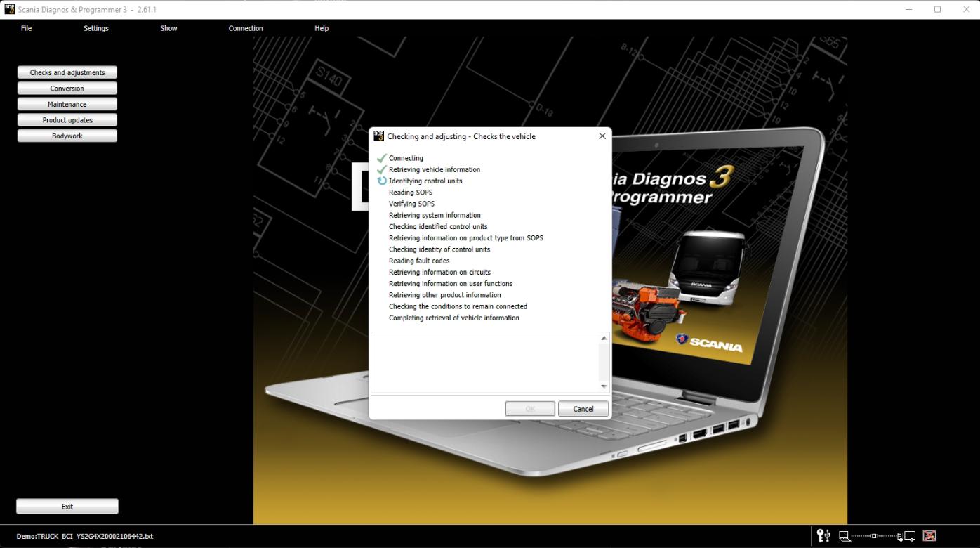The width and height of the screenshot is (980, 548).
Task: Select the 'Retrieving system information' line
Action: pyautogui.click(x=435, y=215)
